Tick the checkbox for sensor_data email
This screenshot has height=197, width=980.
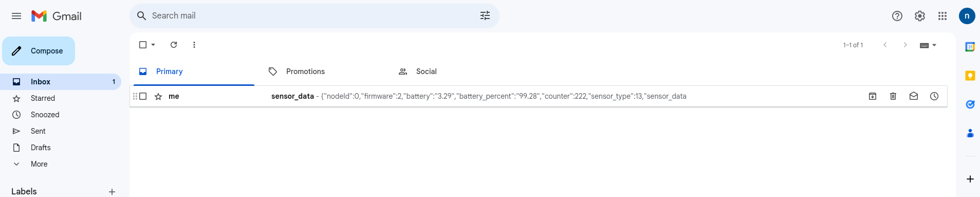coord(143,96)
